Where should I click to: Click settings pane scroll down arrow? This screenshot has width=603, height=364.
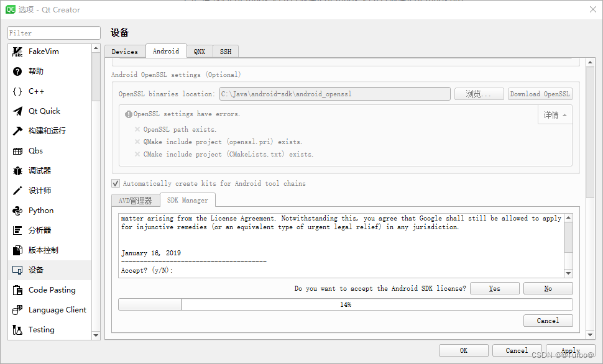[590, 335]
